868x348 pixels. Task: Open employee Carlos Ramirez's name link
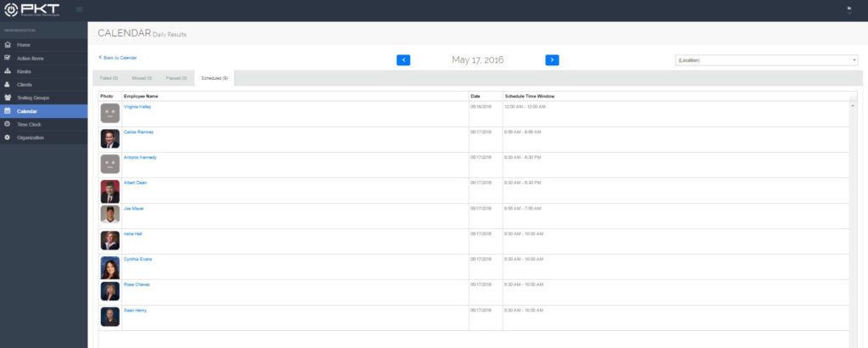(x=139, y=132)
